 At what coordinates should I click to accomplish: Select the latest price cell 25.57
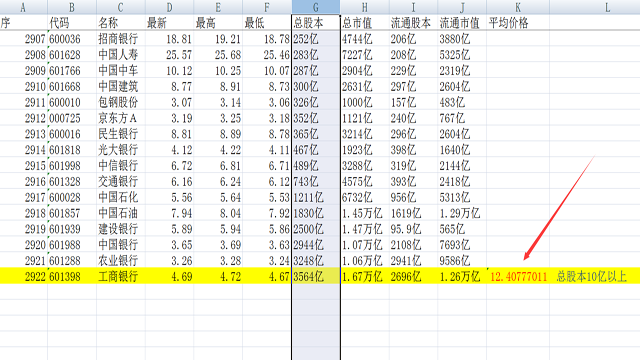pyautogui.click(x=169, y=55)
